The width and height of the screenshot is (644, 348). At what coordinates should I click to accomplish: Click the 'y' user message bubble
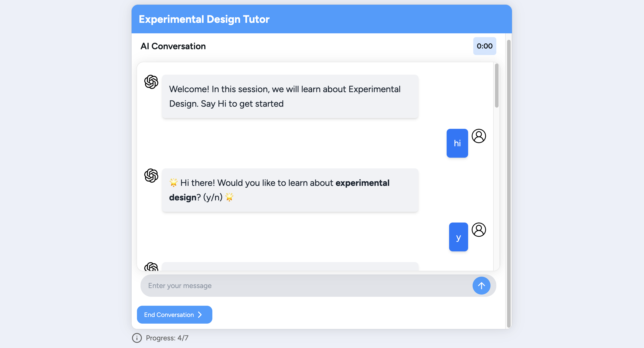tap(458, 237)
